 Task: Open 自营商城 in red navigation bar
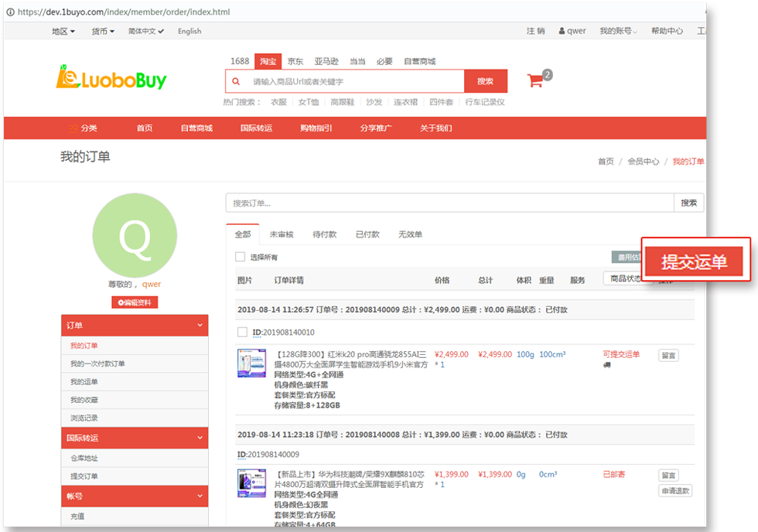click(196, 128)
